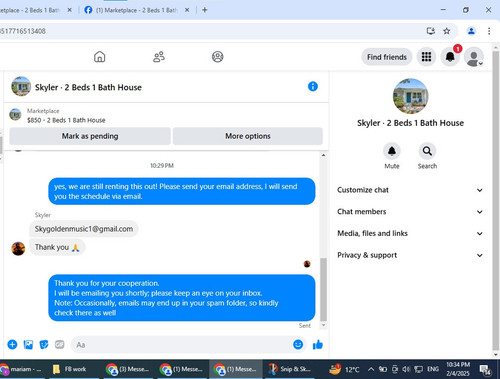Close the second Marketplace tab
Screen dimensions: 500x379
(187, 10)
